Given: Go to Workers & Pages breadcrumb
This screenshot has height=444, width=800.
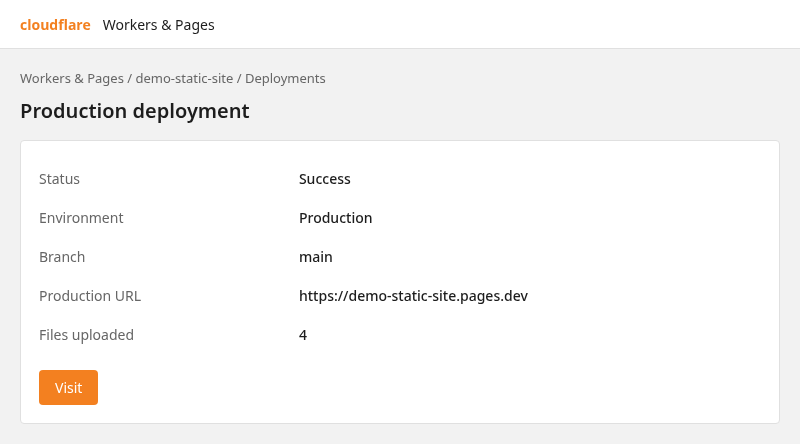Looking at the screenshot, I should [x=72, y=79].
